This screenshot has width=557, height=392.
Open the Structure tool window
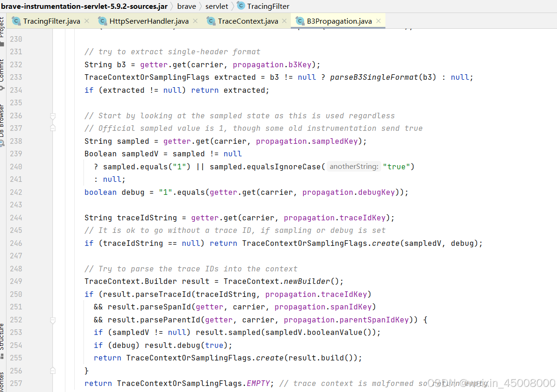pyautogui.click(x=2, y=341)
